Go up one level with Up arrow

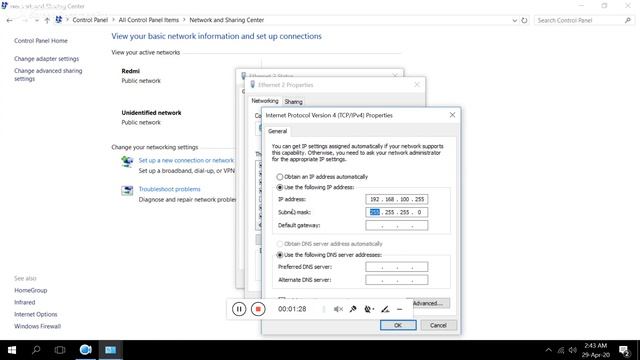pyautogui.click(x=47, y=20)
